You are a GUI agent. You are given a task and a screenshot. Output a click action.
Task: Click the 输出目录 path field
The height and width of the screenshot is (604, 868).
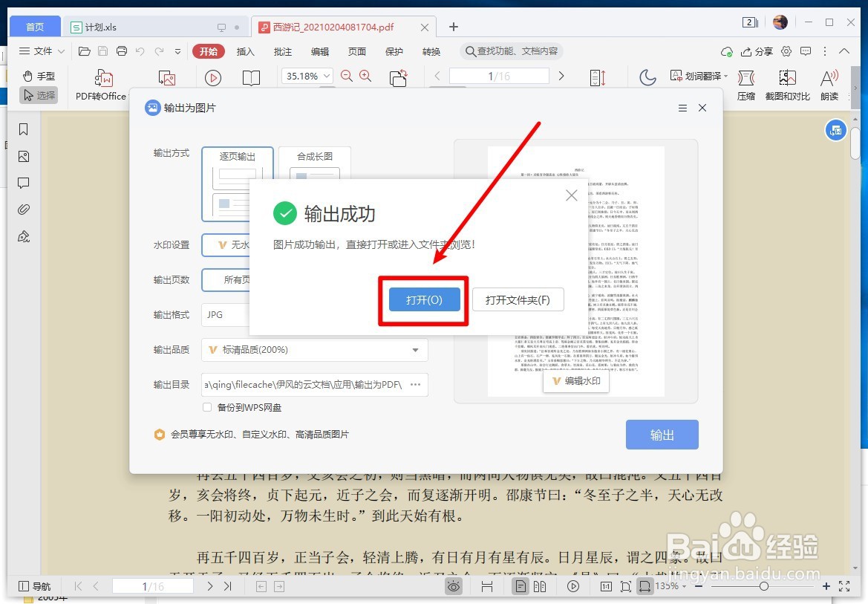pyautogui.click(x=314, y=385)
